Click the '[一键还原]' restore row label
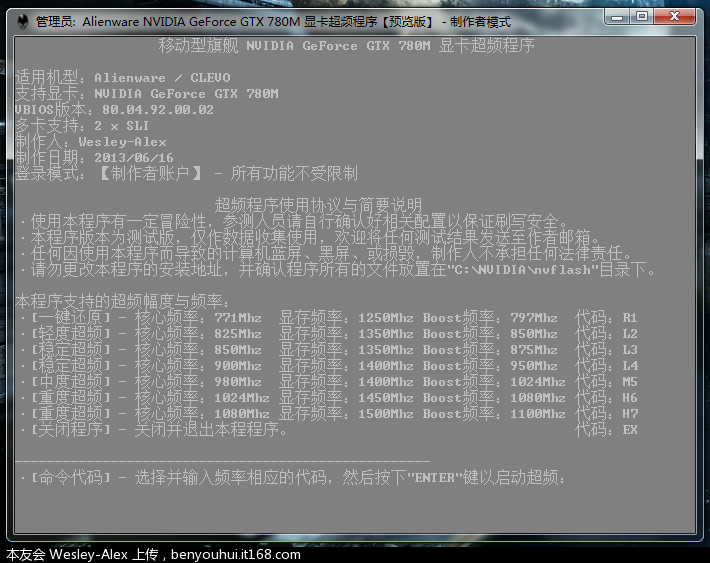 click(71, 318)
